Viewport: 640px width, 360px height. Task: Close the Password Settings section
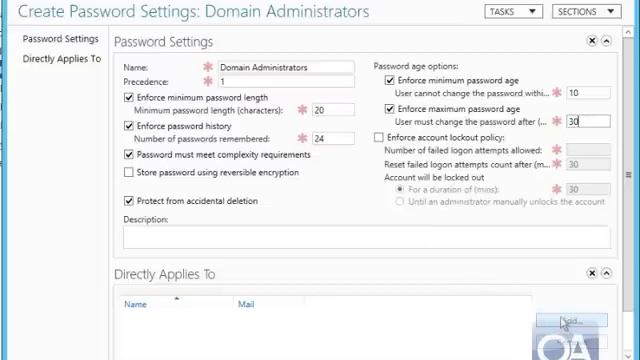pyautogui.click(x=592, y=41)
